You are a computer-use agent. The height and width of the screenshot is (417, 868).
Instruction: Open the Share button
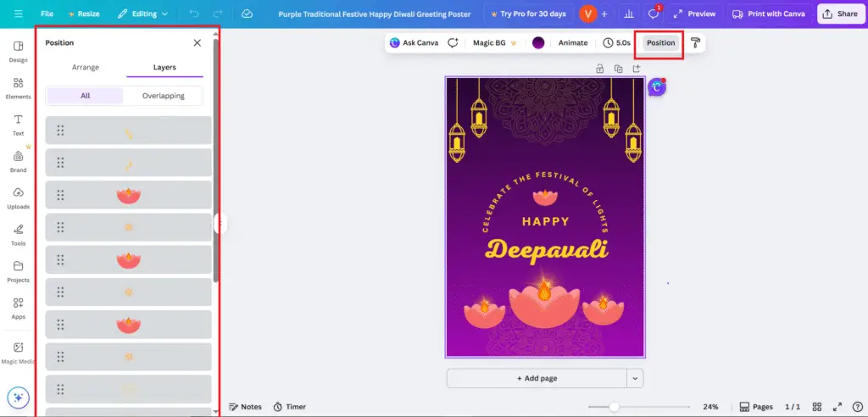[x=840, y=14]
